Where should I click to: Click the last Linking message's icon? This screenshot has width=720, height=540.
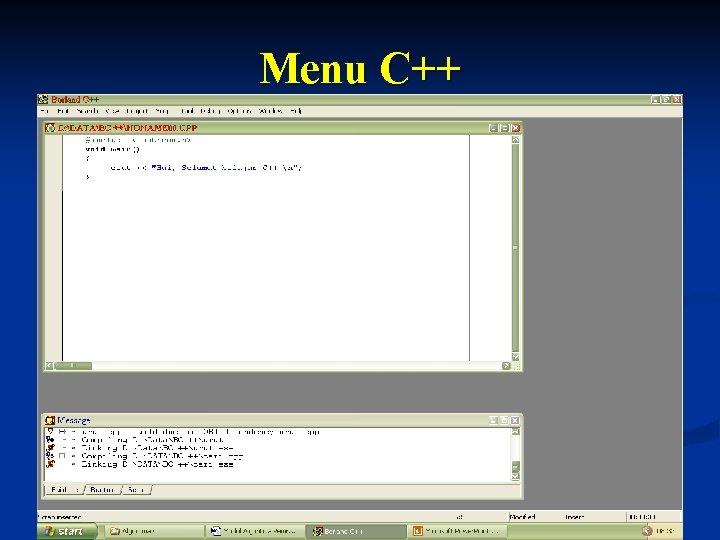(x=51, y=464)
